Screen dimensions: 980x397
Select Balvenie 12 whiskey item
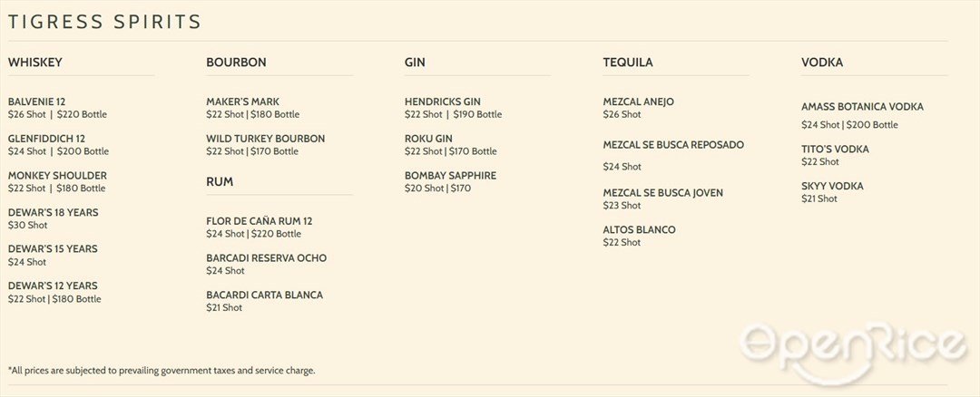(37, 102)
